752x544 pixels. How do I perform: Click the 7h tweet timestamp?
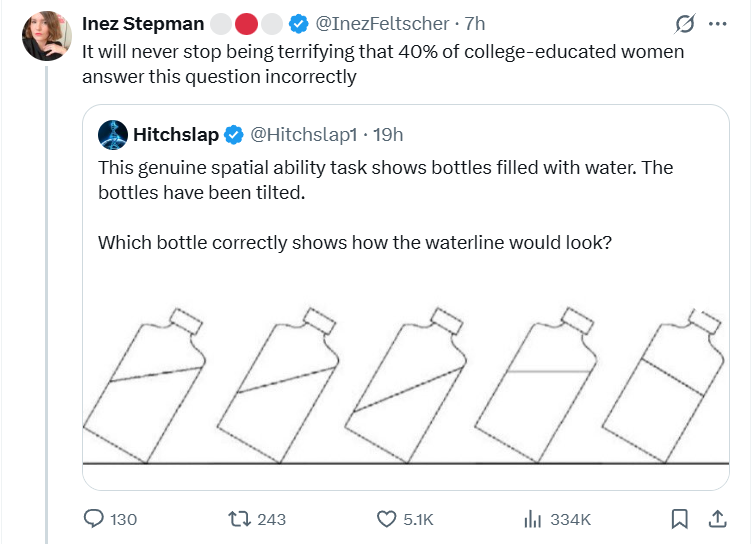pyautogui.click(x=476, y=24)
